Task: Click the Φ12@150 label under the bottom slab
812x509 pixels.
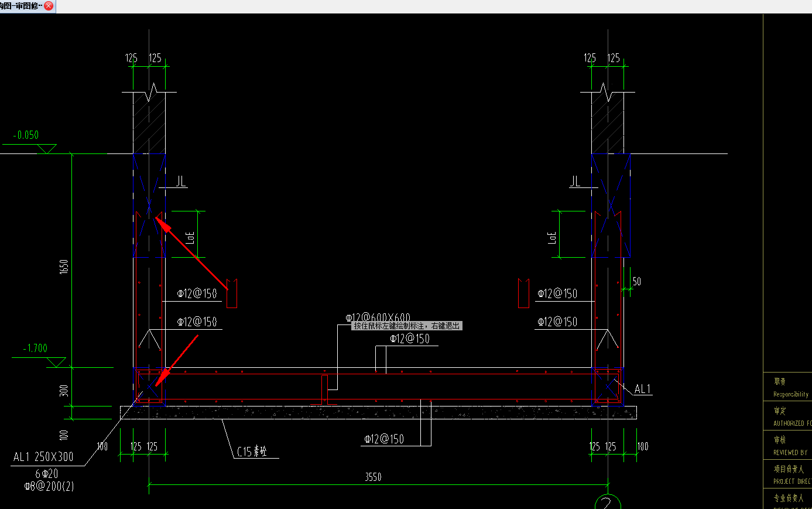Action: click(384, 439)
